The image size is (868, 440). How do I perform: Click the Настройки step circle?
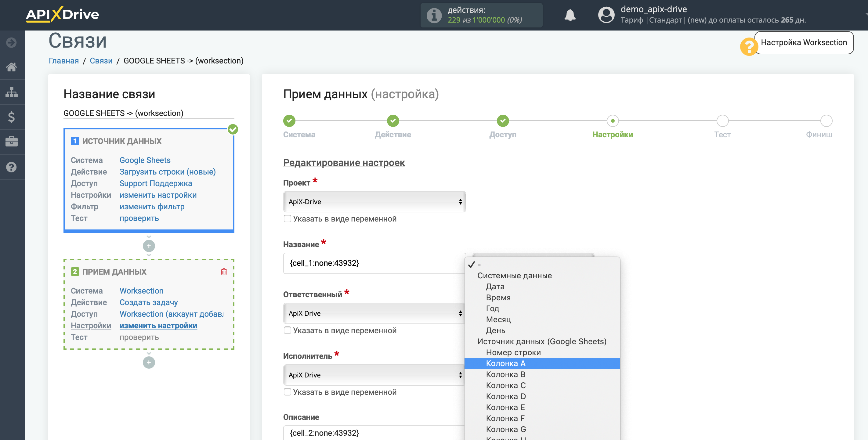pos(612,121)
